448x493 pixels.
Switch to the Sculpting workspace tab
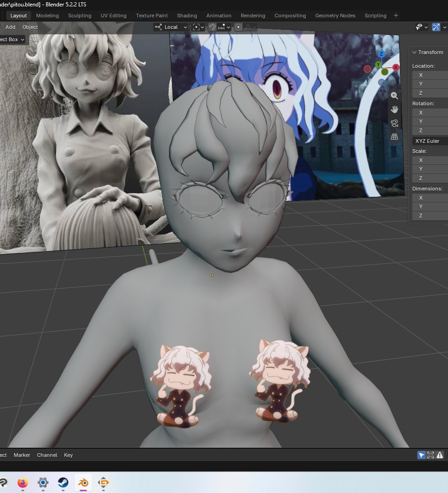(80, 16)
